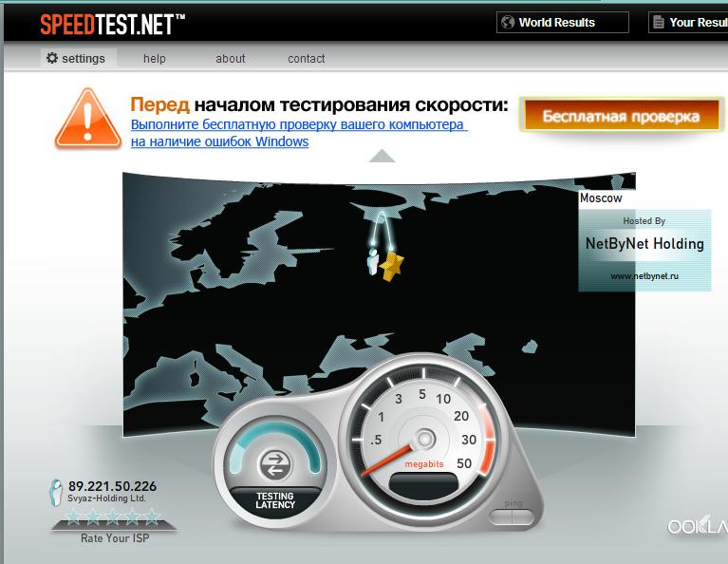This screenshot has height=564, width=728.
Task: Click the Rate Your ISP label
Action: coord(115,538)
